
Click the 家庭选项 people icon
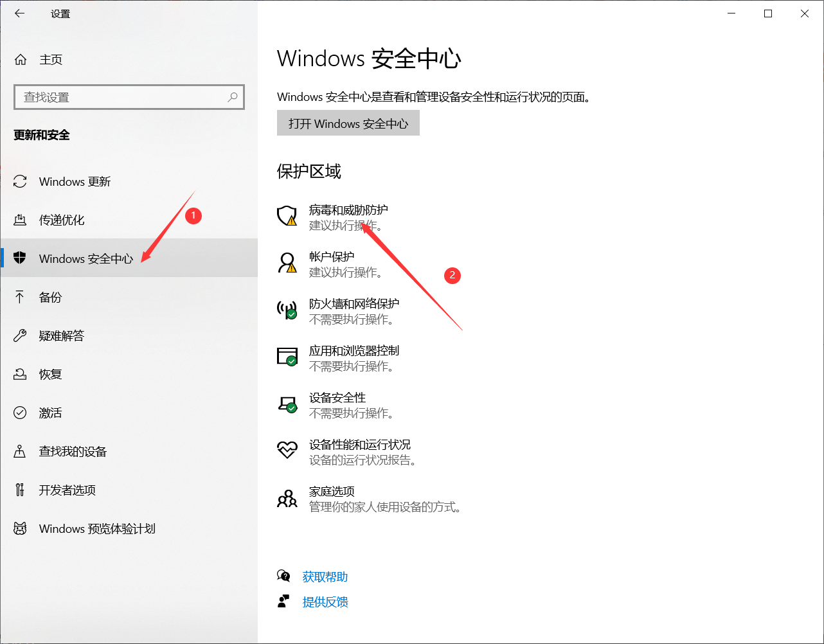click(287, 498)
